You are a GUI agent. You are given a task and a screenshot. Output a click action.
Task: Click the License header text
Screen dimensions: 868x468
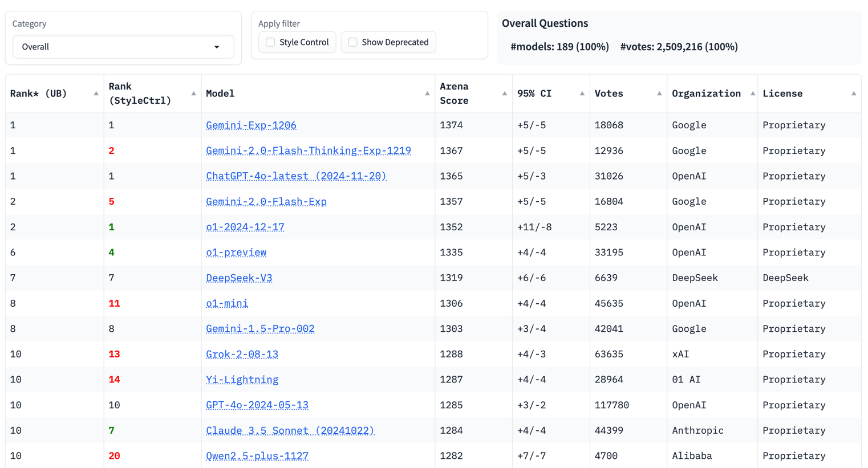782,93
